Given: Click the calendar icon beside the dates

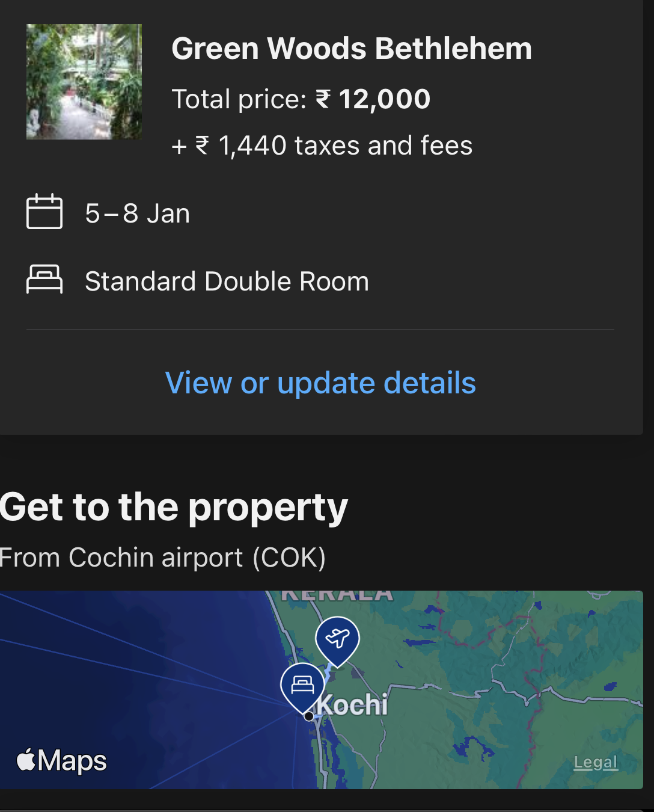Looking at the screenshot, I should [44, 212].
